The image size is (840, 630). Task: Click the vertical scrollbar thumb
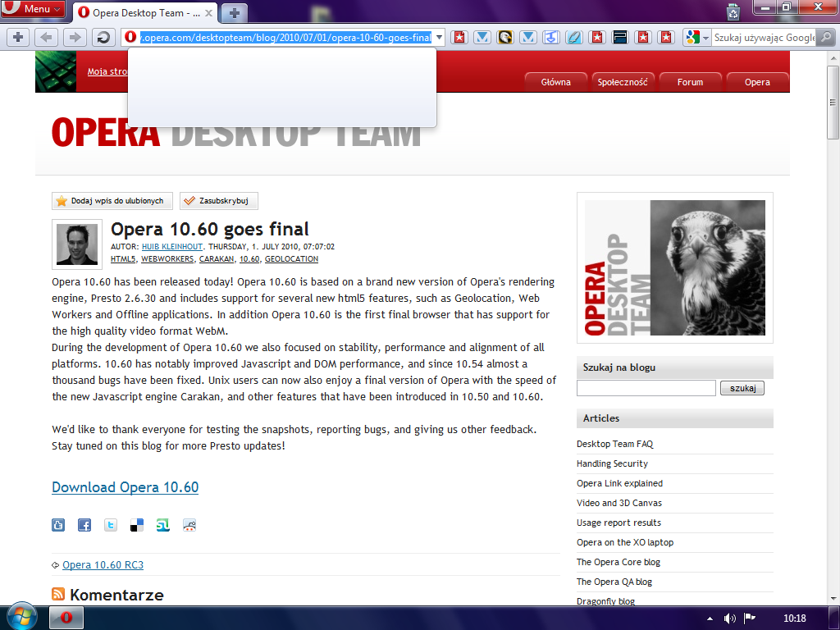coord(833,103)
